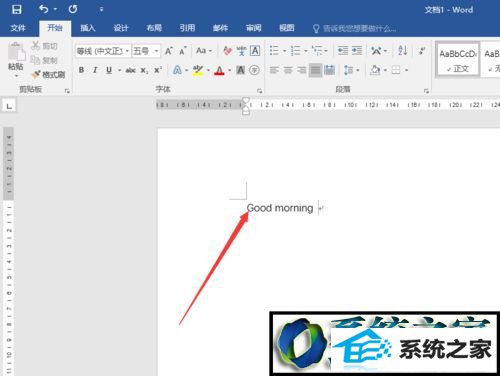Image resolution: width=500 pixels, height=376 pixels.
Task: Switch to the 邮件 tab
Action: click(x=220, y=28)
